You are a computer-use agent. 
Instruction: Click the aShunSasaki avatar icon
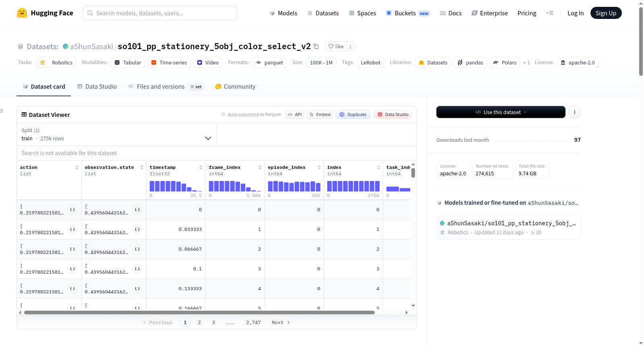(66, 46)
